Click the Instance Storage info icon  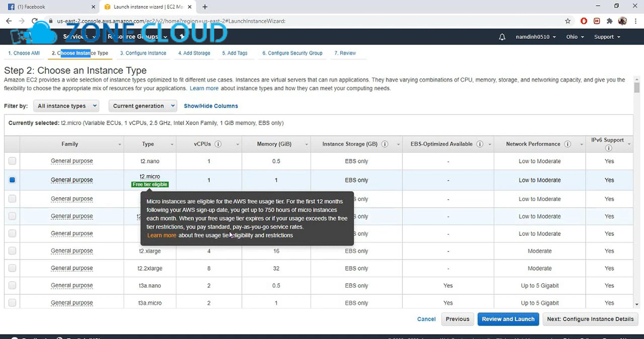(385, 144)
